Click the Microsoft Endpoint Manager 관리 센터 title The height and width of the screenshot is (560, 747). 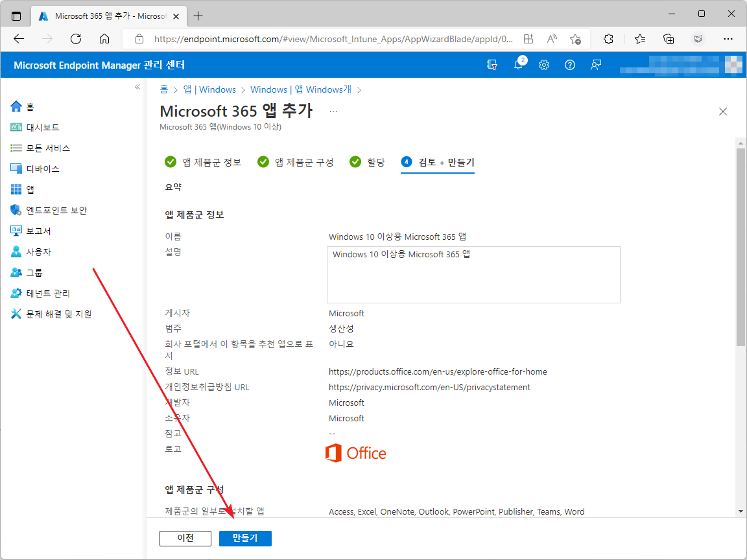coord(99,65)
